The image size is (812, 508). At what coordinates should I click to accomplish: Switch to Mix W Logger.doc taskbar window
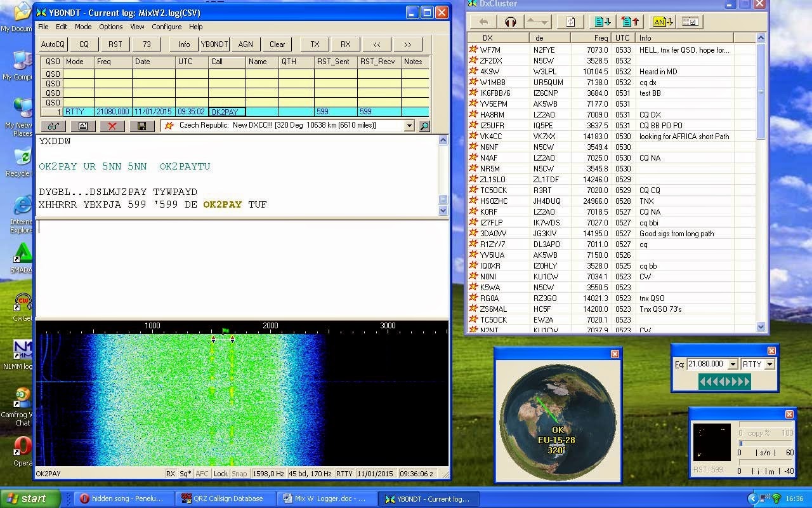click(x=327, y=498)
